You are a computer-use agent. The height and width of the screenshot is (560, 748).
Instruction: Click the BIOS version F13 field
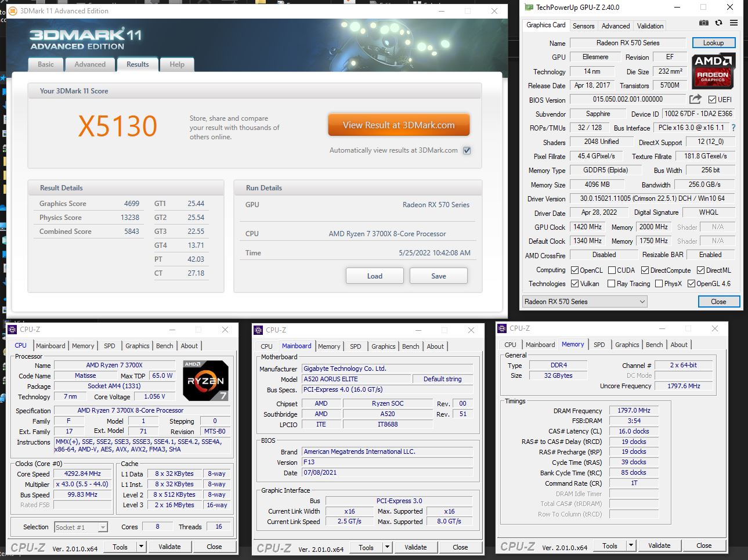click(x=387, y=463)
